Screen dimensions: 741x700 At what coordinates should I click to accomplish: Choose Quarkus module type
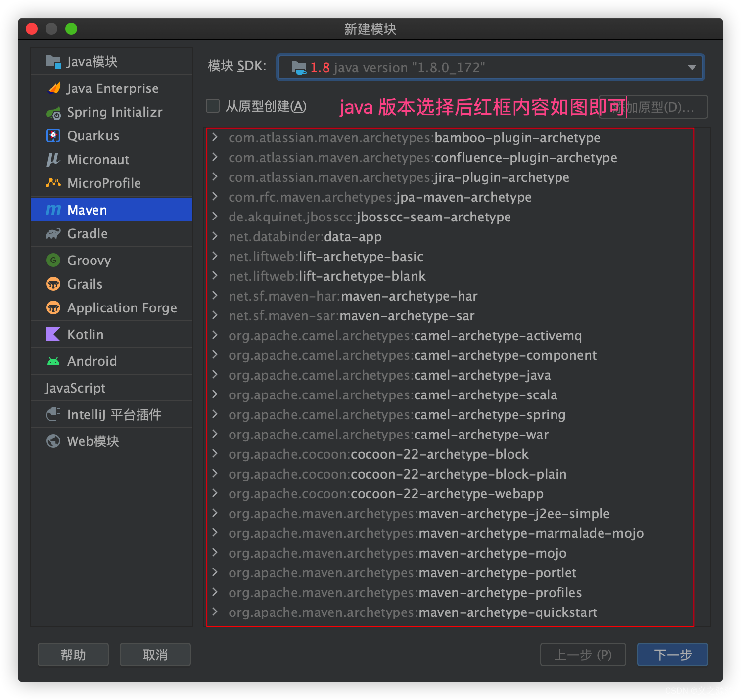111,135
